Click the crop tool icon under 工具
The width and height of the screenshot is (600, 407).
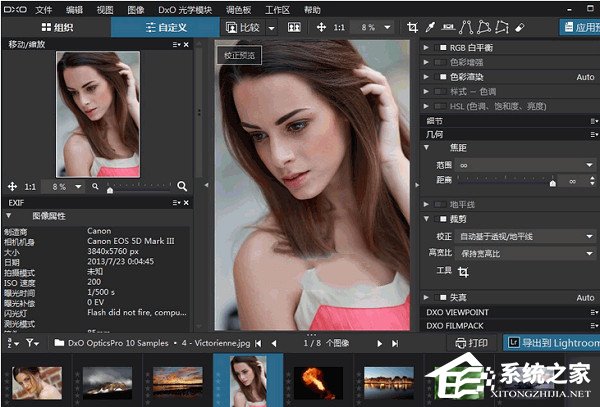click(463, 272)
